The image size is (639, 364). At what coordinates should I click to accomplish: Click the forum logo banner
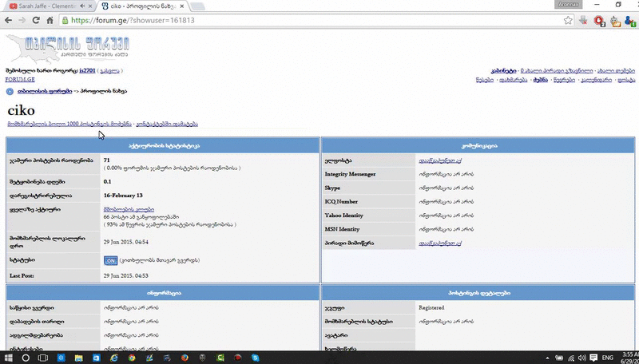pos(68,48)
